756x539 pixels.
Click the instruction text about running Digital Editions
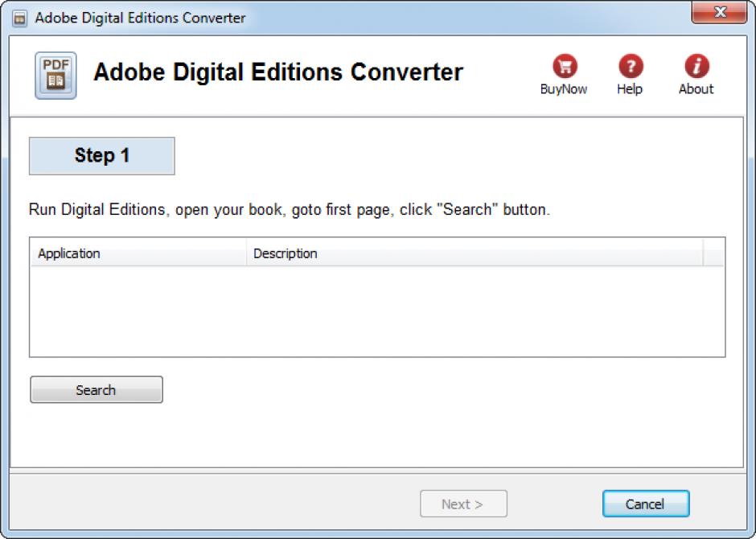point(290,210)
